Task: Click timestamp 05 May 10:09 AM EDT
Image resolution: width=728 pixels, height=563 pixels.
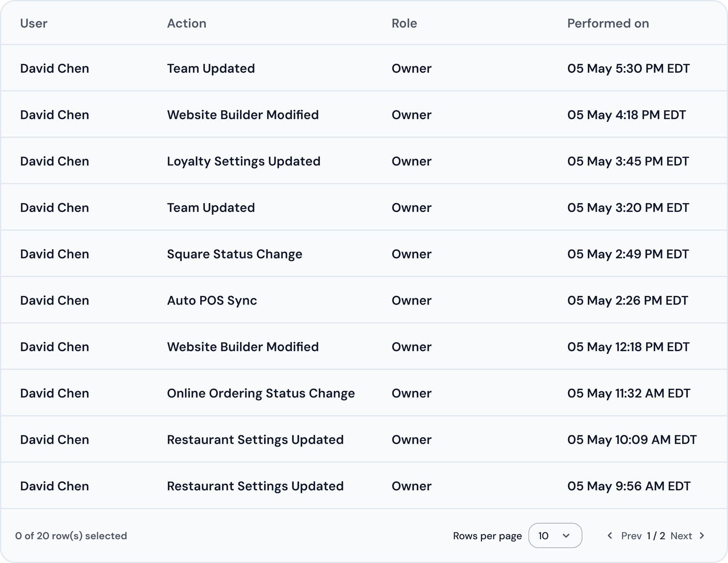Action: (632, 439)
